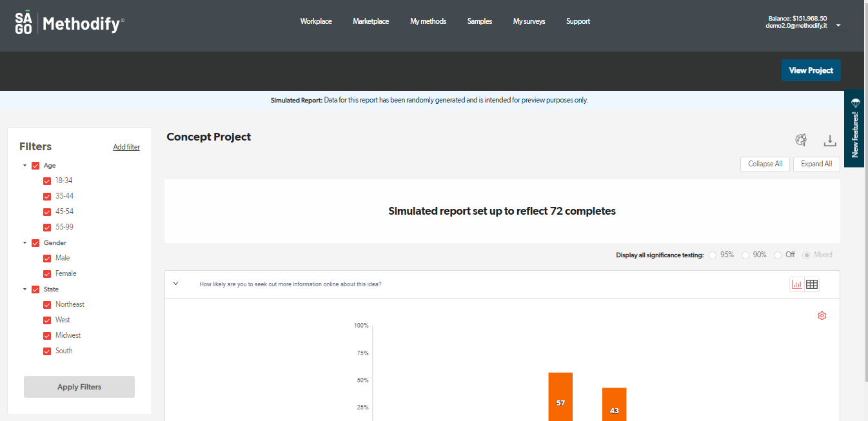Click the Add filter link

[126, 147]
